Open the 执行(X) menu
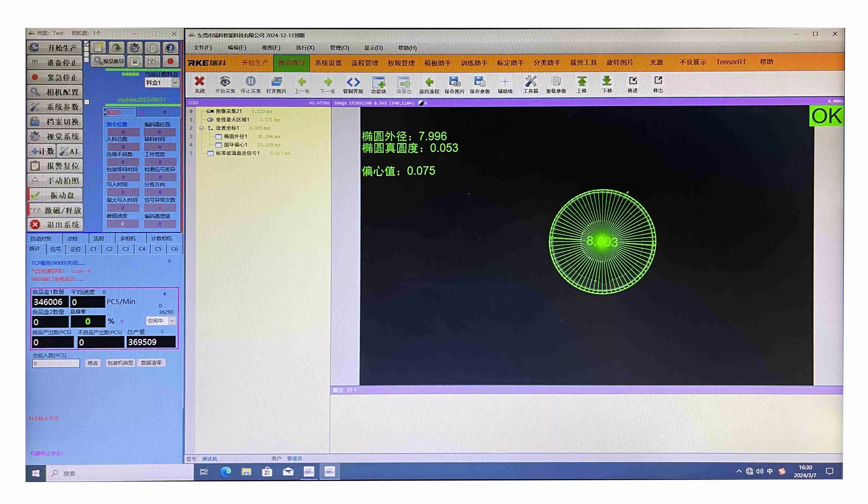 [x=305, y=48]
